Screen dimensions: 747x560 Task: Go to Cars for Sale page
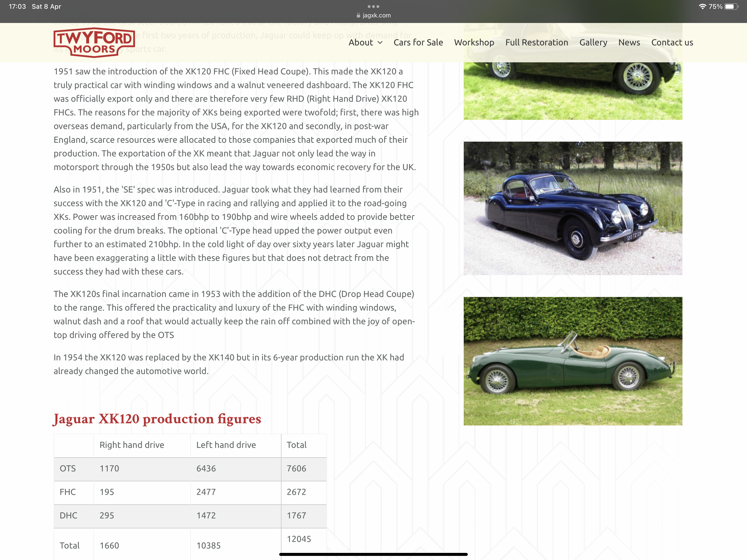[x=418, y=43]
